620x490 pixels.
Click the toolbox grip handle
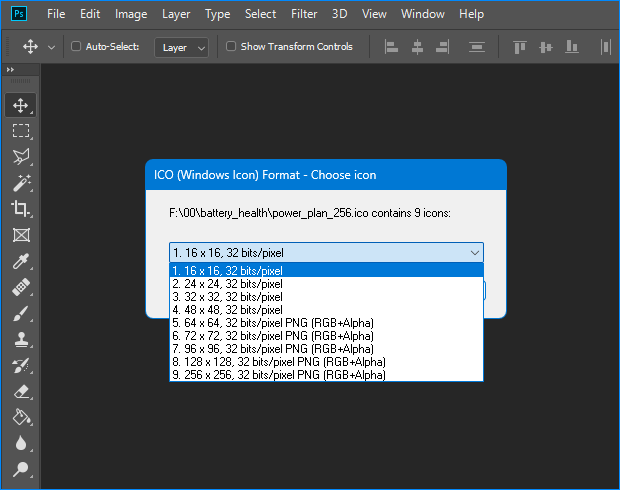pos(21,81)
